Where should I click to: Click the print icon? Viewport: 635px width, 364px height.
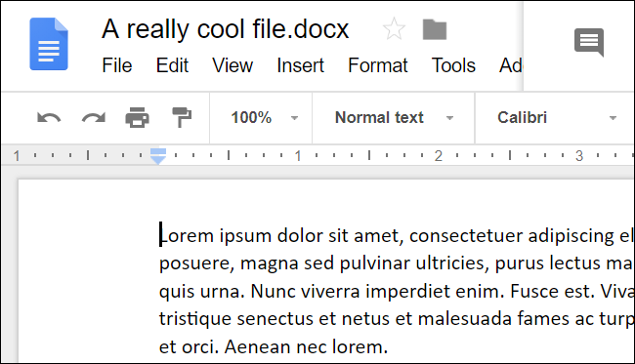[138, 118]
